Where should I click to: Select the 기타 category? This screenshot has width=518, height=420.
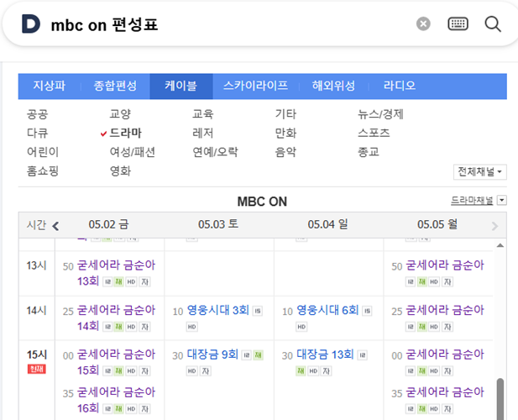click(285, 114)
